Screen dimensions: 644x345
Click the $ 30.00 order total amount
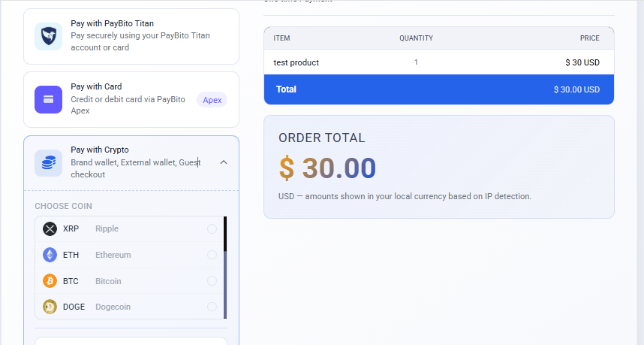coord(327,168)
